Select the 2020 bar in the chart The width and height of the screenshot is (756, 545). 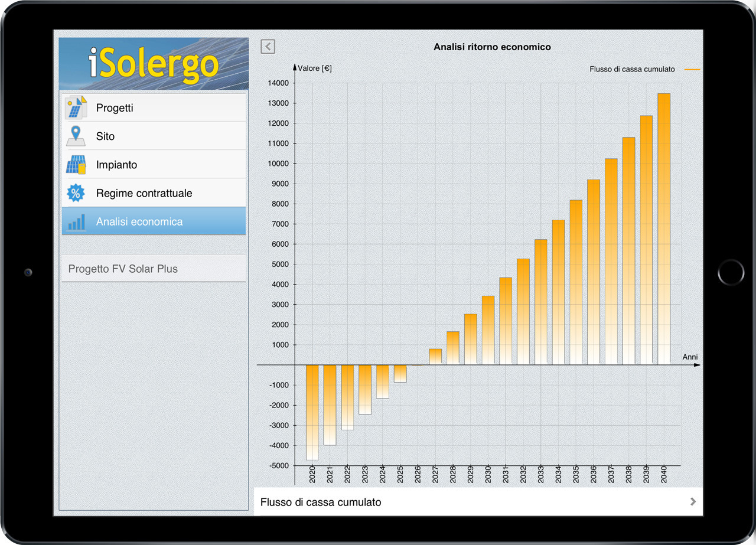tap(312, 412)
